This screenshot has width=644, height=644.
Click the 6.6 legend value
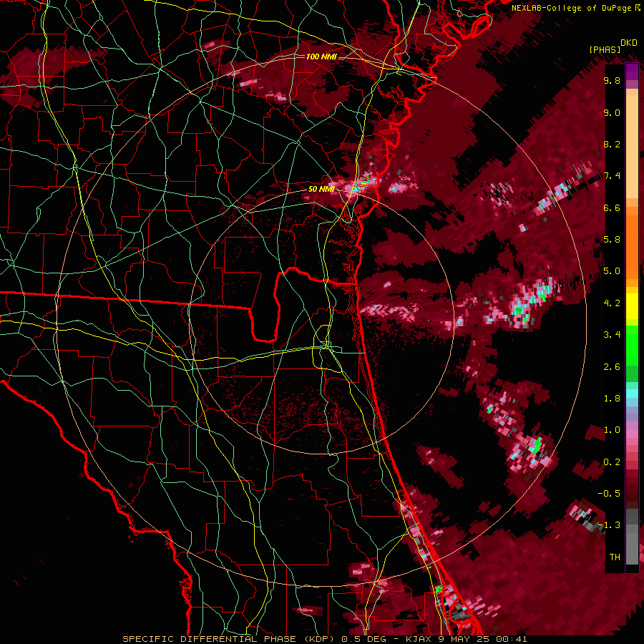pyautogui.click(x=612, y=208)
